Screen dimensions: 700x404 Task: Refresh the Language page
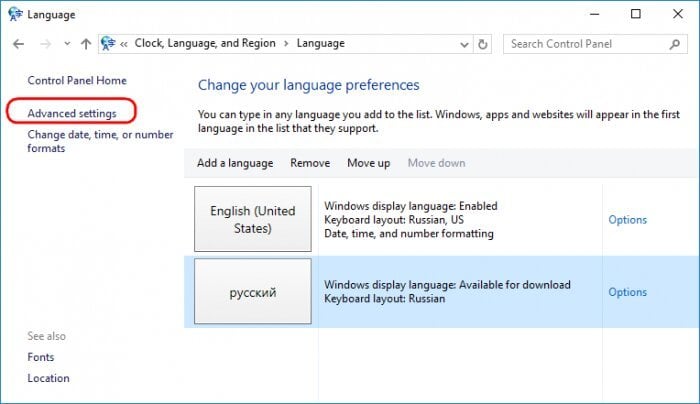coord(483,44)
